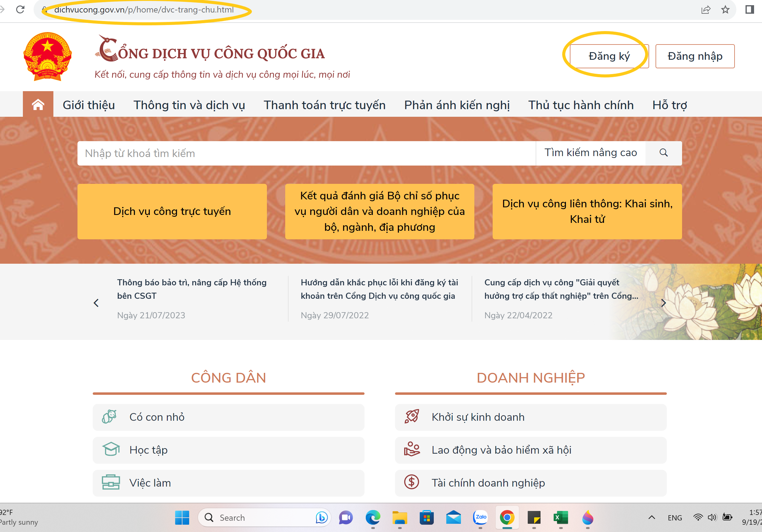Bookmark this page with star icon
Screen dimensions: 762x532
pyautogui.click(x=725, y=10)
